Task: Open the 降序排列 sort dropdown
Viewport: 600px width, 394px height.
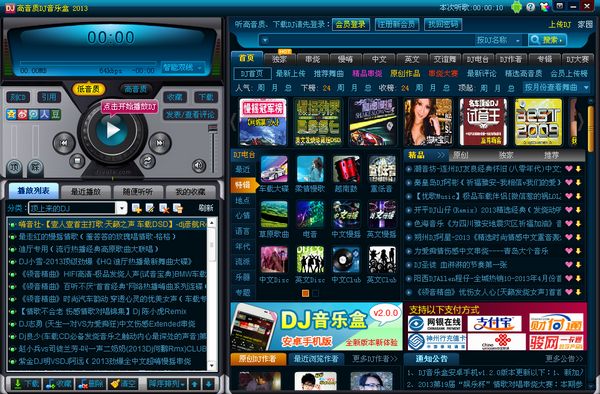Action: [167, 384]
